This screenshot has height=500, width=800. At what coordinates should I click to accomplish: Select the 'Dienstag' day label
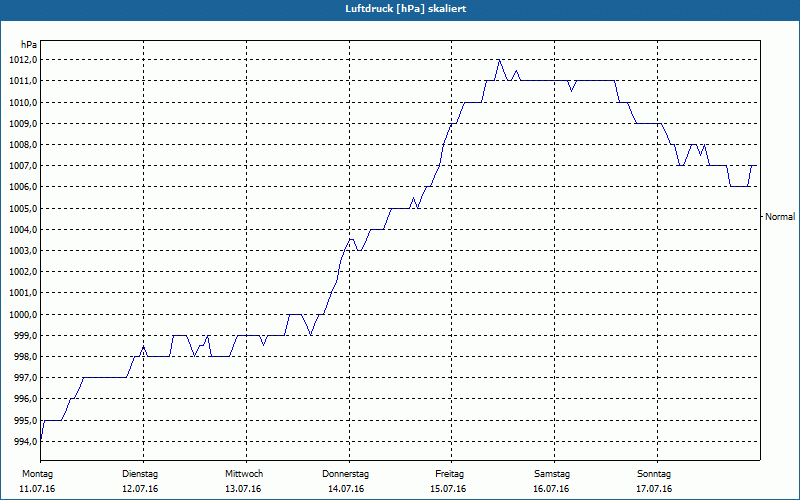point(140,474)
